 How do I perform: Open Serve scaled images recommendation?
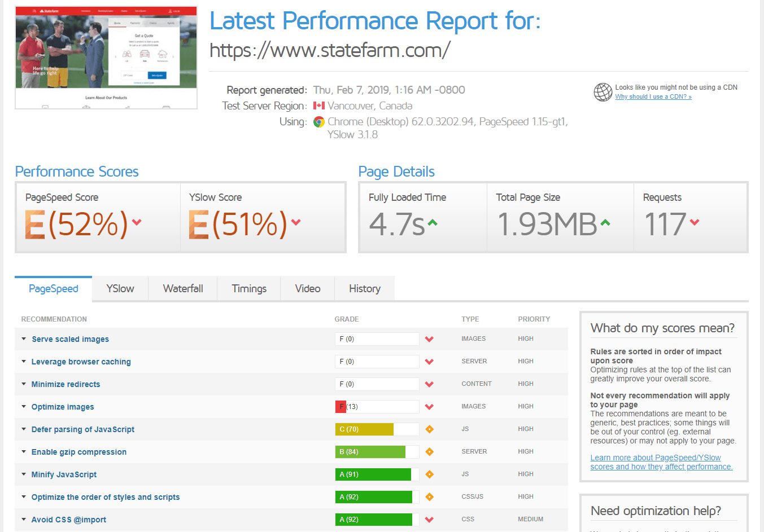click(x=70, y=339)
